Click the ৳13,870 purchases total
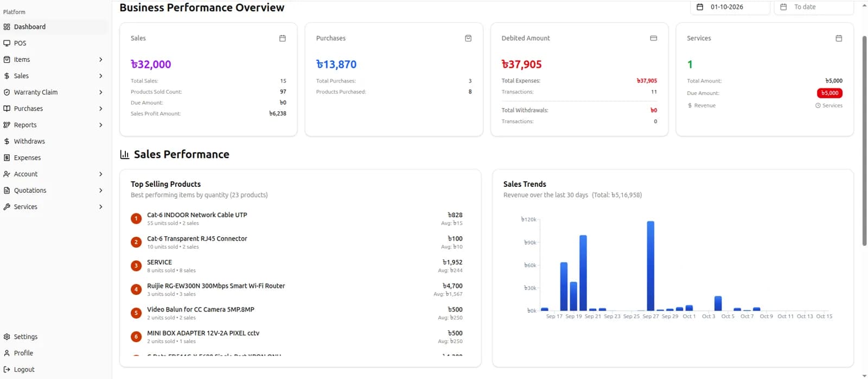 click(336, 64)
